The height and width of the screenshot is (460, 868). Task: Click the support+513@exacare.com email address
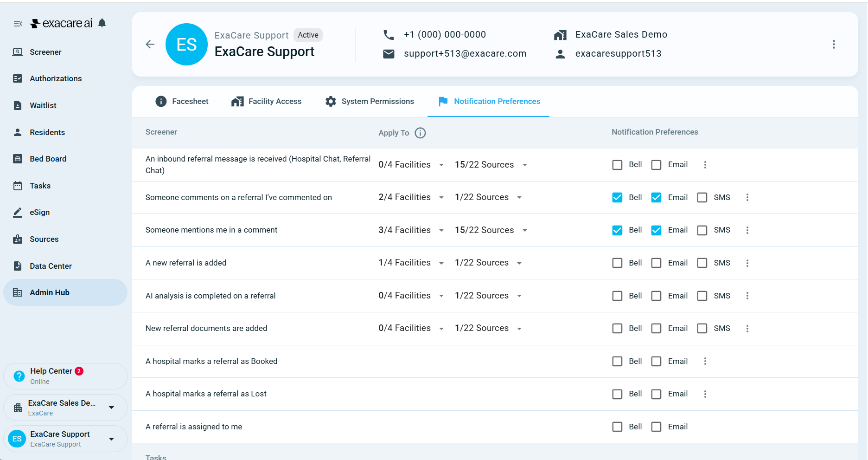tap(465, 54)
